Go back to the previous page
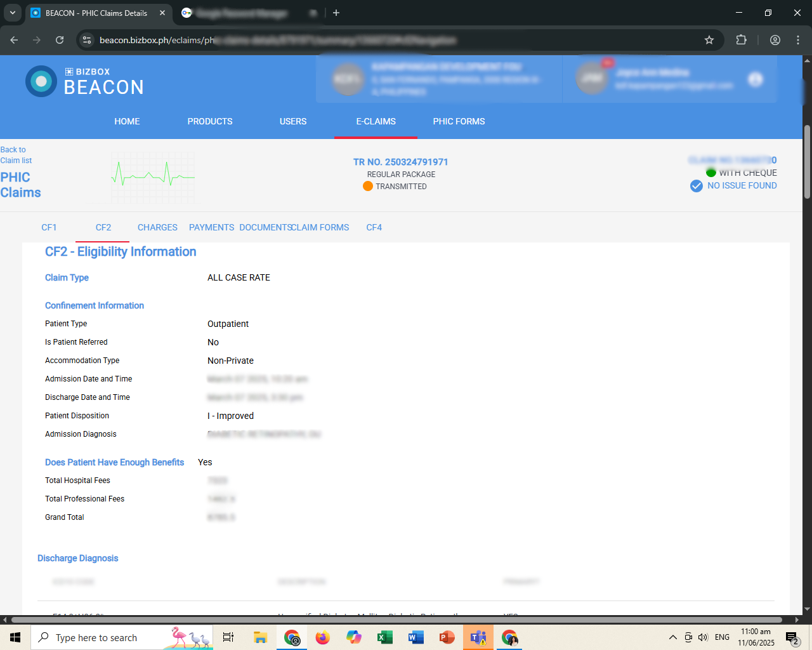 pyautogui.click(x=14, y=40)
